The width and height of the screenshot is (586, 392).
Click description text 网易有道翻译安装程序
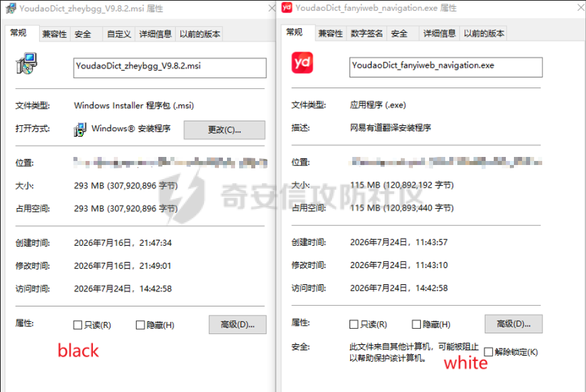pyautogui.click(x=391, y=128)
